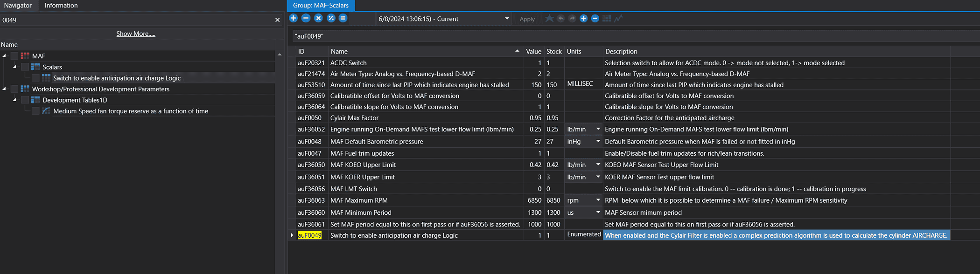
Task: Click the Value cell 150 for auF53510
Action: (533, 85)
